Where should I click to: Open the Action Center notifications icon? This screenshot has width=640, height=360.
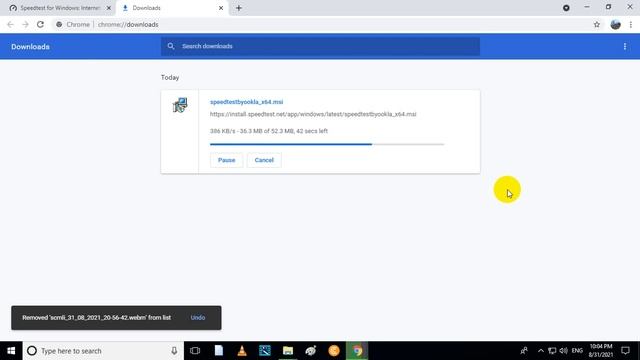625,351
